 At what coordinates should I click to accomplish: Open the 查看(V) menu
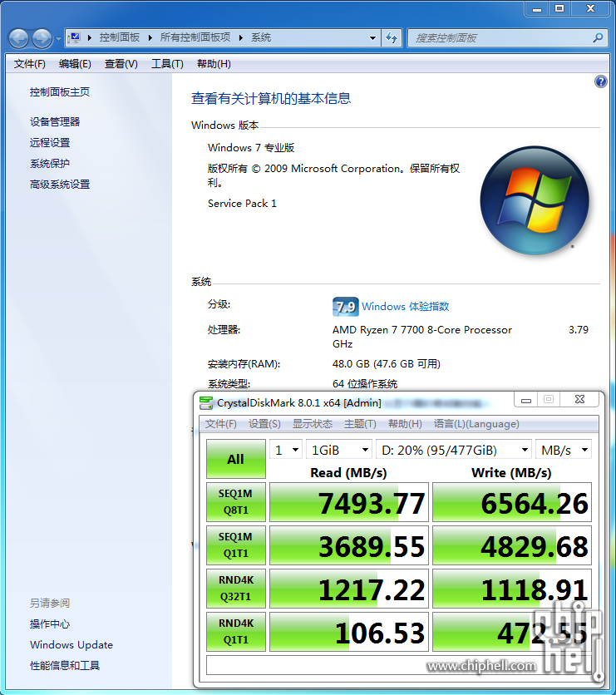point(121,64)
